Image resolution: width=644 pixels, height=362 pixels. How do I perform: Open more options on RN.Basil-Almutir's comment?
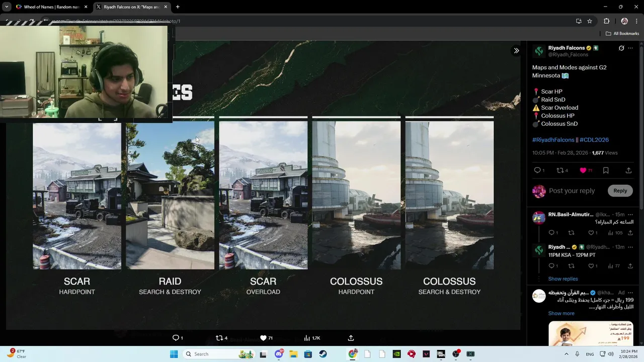tap(630, 215)
